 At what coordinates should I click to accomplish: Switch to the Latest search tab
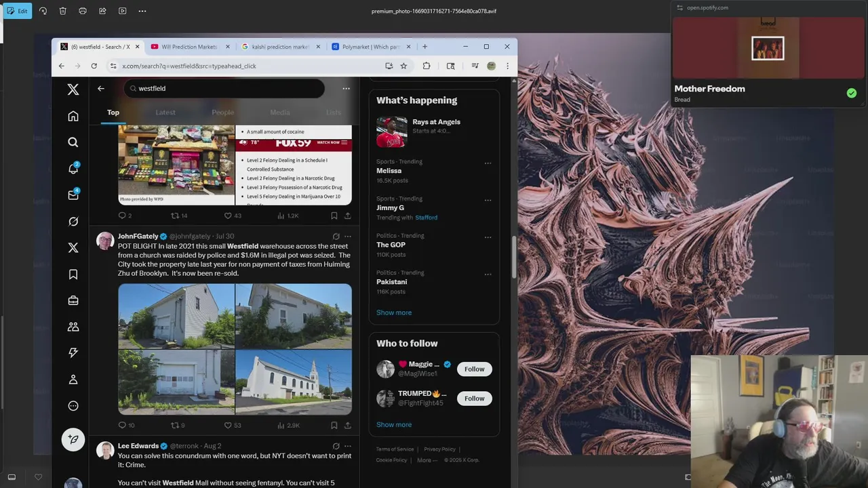165,113
